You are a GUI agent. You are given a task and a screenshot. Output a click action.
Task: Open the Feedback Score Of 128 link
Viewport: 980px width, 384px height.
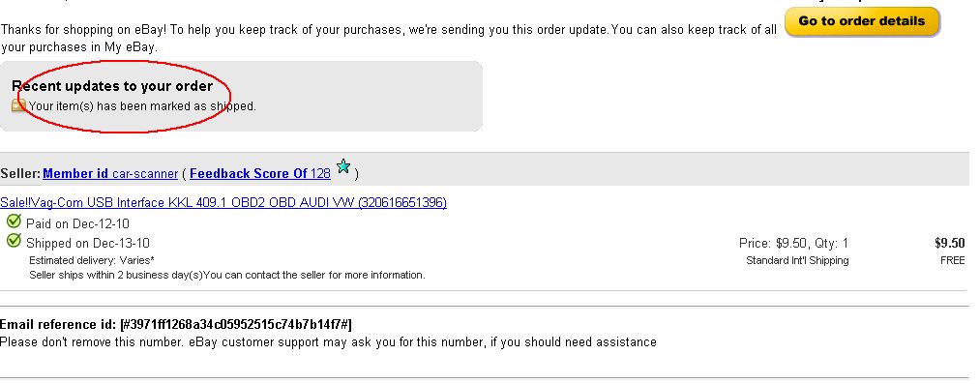click(260, 173)
